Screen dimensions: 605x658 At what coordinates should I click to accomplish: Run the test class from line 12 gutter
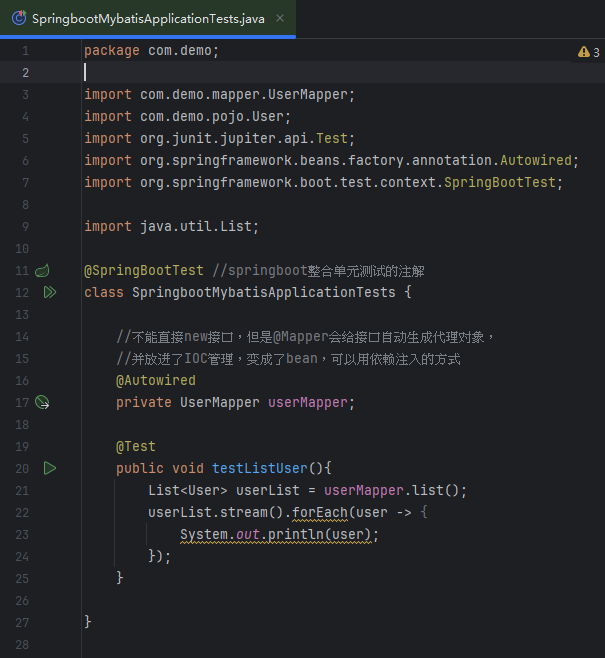50,292
